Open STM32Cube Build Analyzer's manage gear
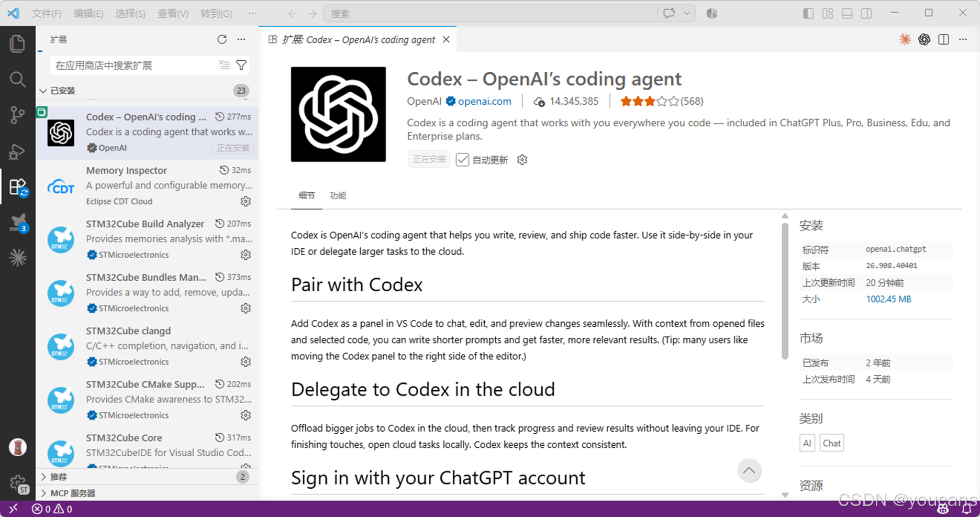This screenshot has height=517, width=980. click(246, 255)
